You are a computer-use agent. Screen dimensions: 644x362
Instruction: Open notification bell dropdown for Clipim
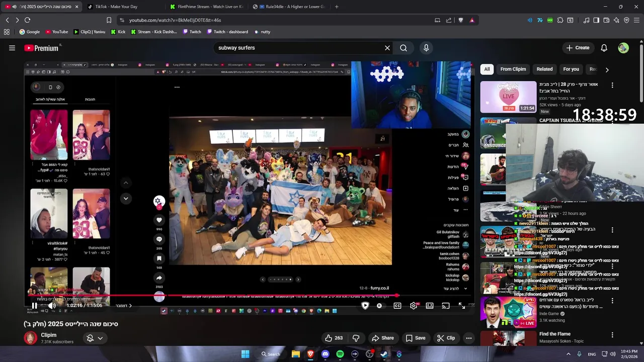[x=94, y=338]
